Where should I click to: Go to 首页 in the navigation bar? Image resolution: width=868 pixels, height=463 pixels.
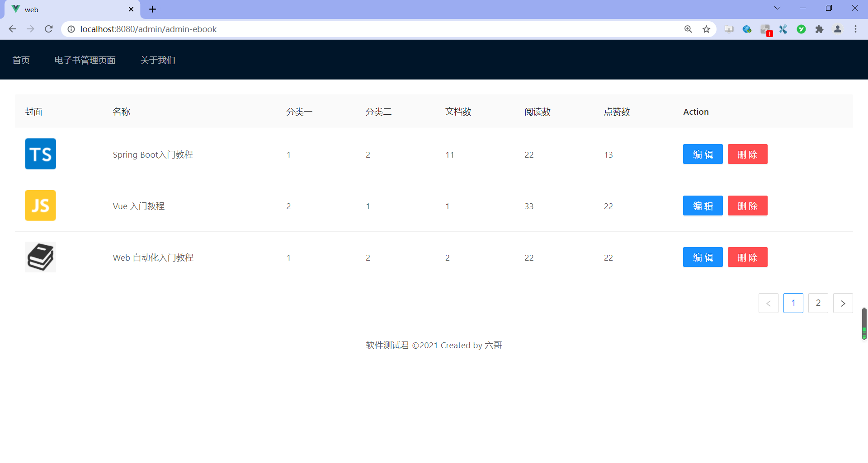coord(21,60)
